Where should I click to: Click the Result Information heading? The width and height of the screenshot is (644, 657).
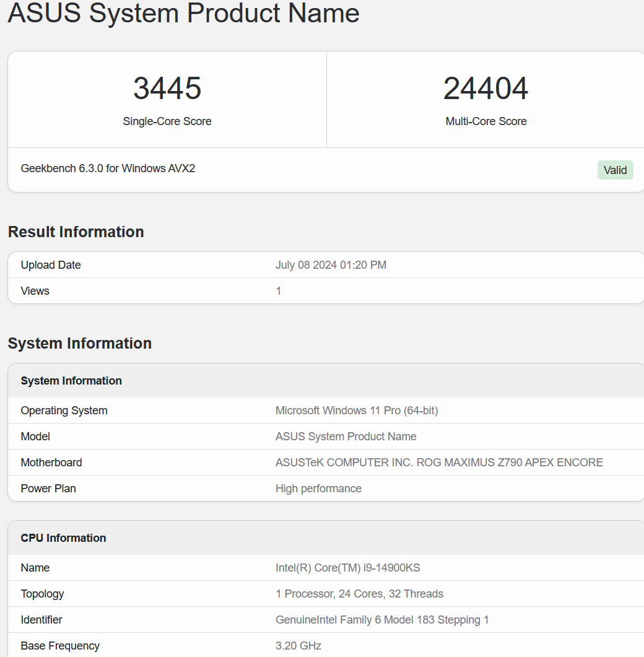76,232
